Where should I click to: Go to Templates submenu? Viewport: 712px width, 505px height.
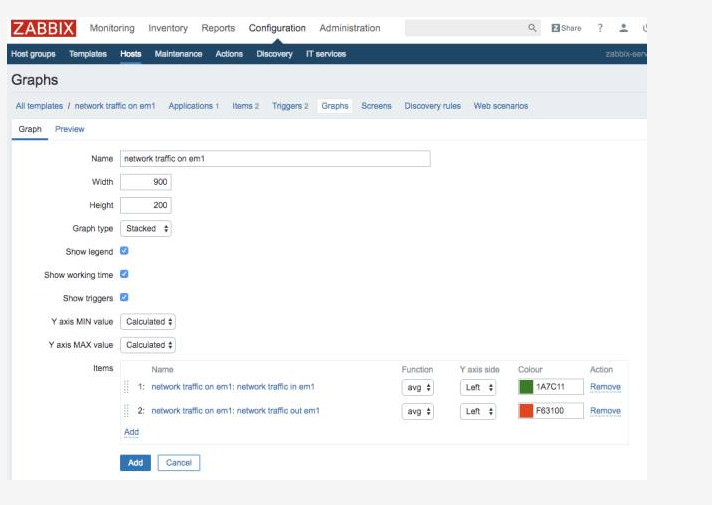click(88, 54)
